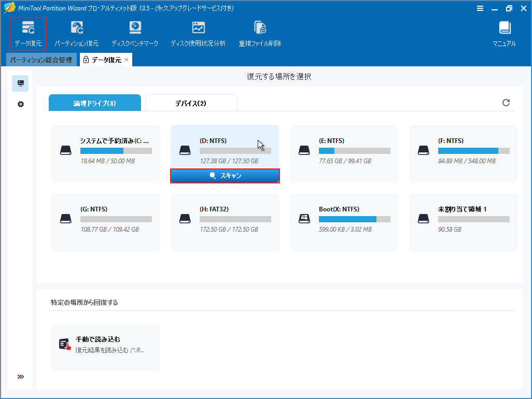Image resolution: width=532 pixels, height=399 pixels.
Task: Return to the パーティション総合管理 tab
Action: click(x=37, y=60)
